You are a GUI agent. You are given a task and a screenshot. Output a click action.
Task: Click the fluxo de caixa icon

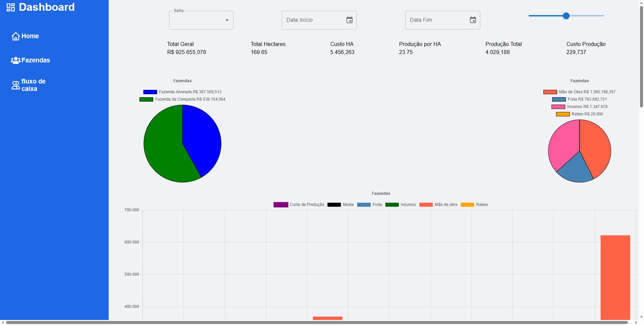15,85
